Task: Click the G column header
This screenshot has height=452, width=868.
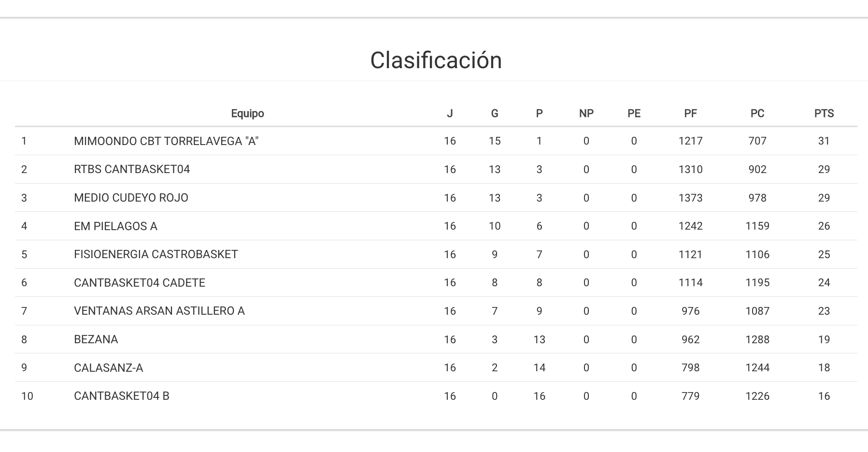Action: [x=494, y=114]
